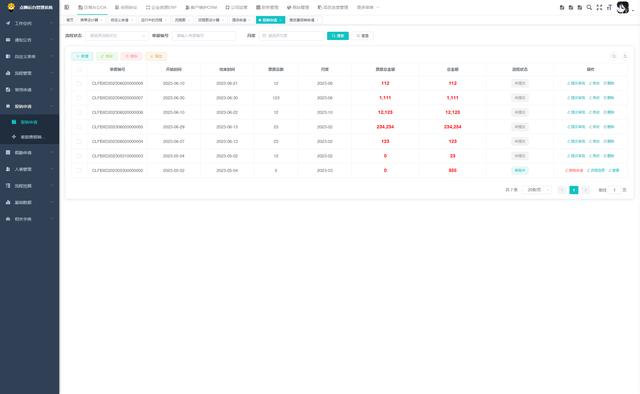Toggle fullscreen with the expand-arrows icon

click(x=599, y=7)
